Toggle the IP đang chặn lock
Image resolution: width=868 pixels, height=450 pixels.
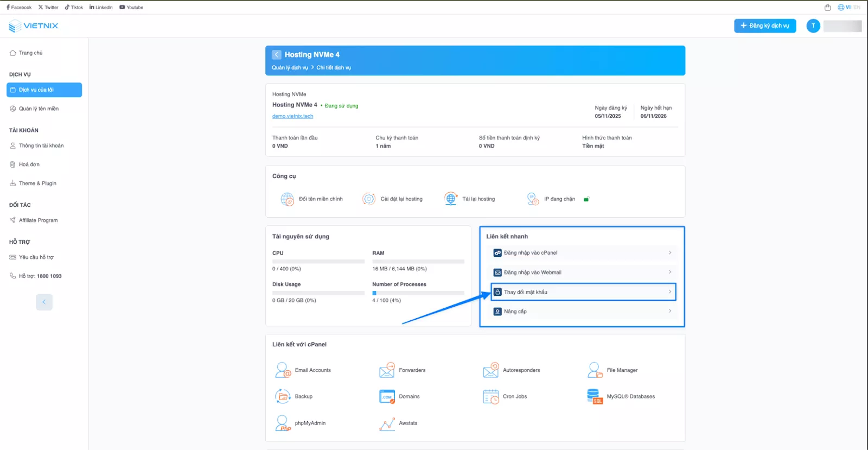(586, 199)
